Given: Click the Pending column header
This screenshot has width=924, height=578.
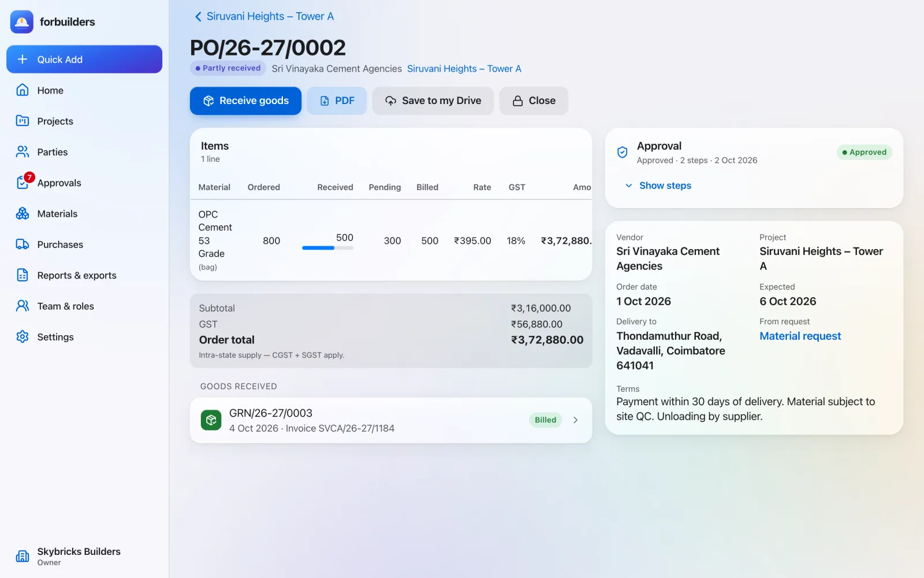Looking at the screenshot, I should tap(385, 187).
